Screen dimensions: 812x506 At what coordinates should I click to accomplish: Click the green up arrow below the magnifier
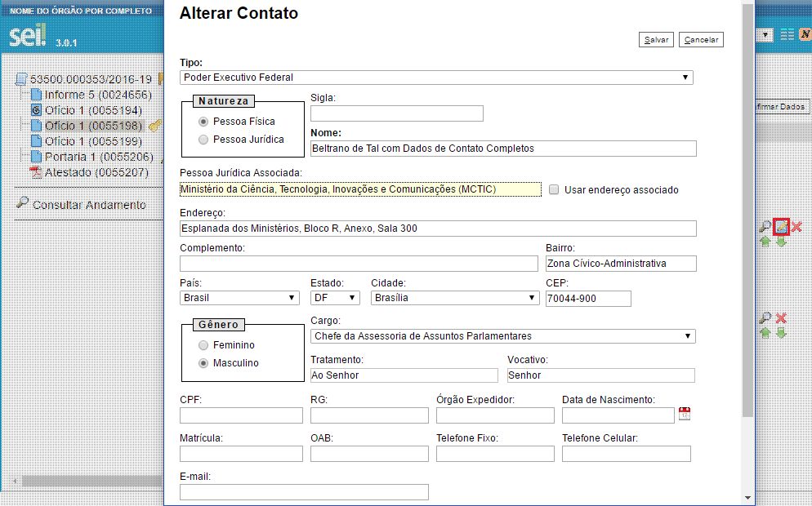[765, 242]
